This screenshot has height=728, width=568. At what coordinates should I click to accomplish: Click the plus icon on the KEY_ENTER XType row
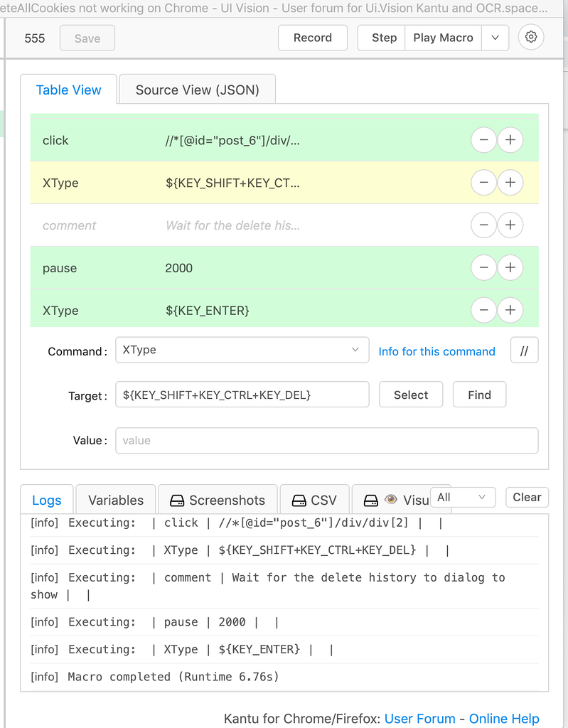[x=510, y=310]
